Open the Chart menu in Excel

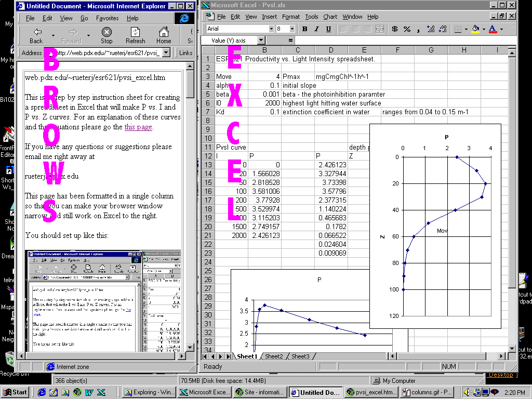tap(330, 17)
